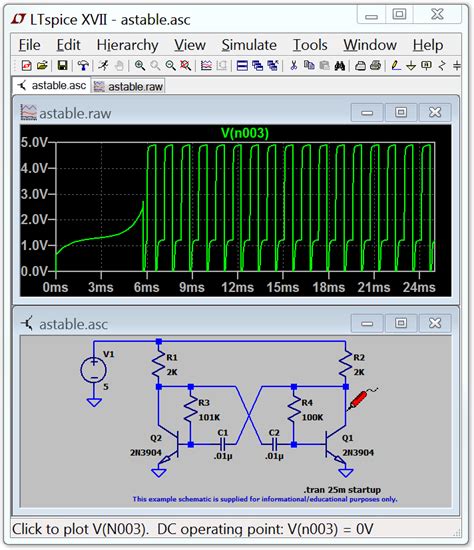Click the Autorange axes icon
This screenshot has width=474, height=550.
click(221, 66)
